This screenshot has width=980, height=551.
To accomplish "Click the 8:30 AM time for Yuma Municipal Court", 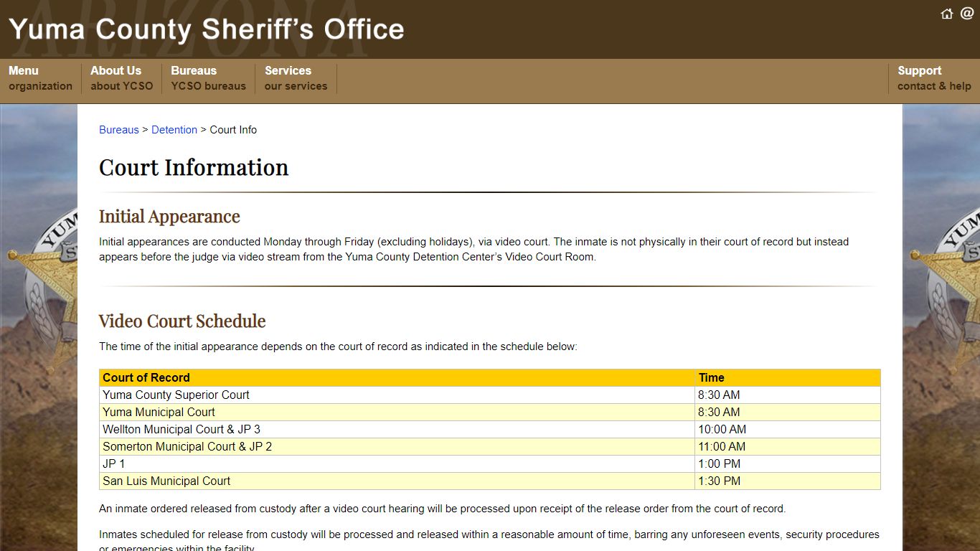I will (x=788, y=413).
